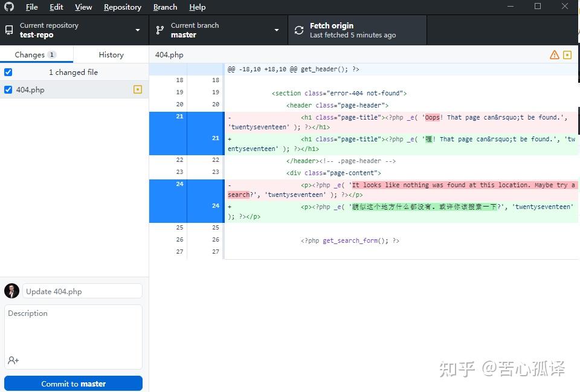Click the refresh icon in Fetch origin
Screen dimensions: 580x392
point(298,30)
